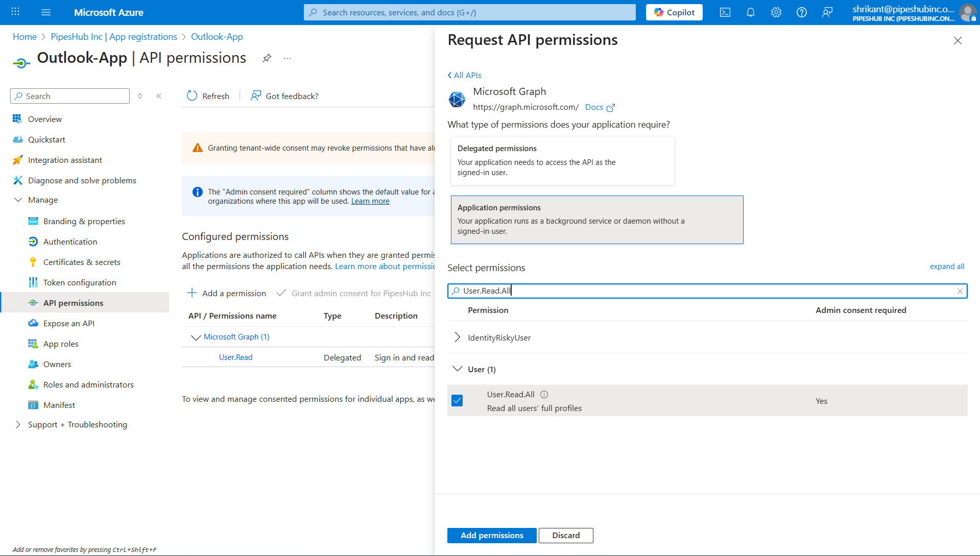Choose Application permissions option
Image resolution: width=980 pixels, height=556 pixels.
596,220
